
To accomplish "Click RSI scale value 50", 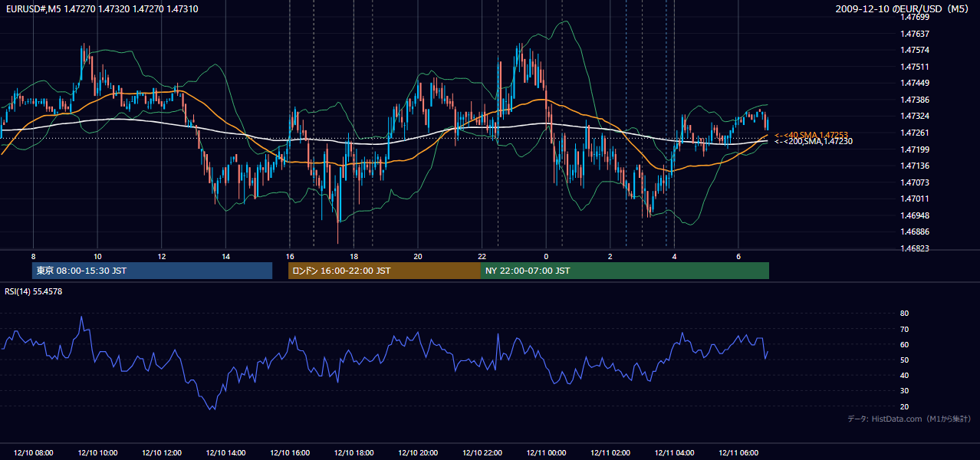I will click(x=904, y=360).
